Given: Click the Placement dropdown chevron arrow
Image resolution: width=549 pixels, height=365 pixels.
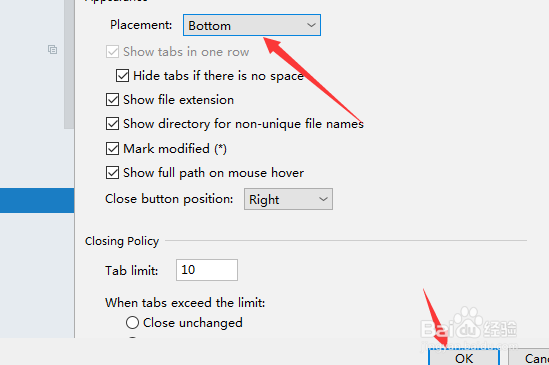Looking at the screenshot, I should coord(311,25).
